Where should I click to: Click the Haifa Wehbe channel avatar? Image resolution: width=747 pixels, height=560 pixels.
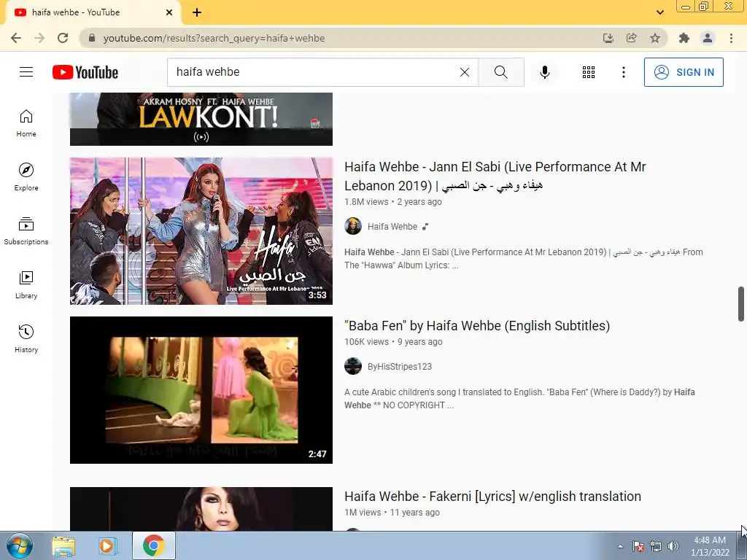[353, 226]
